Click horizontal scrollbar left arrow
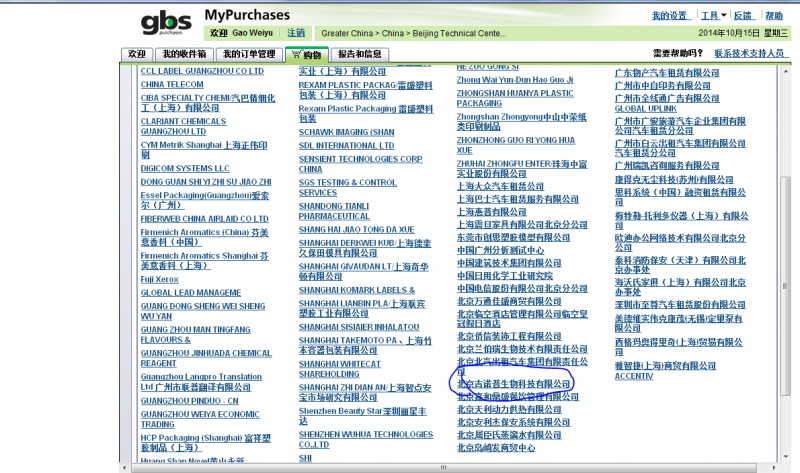Viewport: 800px width, 473px height. click(x=125, y=467)
